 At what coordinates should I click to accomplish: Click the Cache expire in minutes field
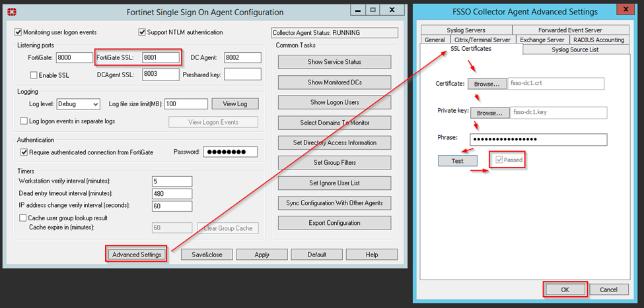(x=172, y=228)
